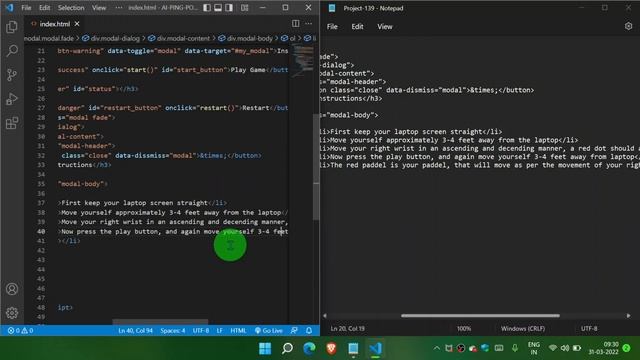Screen dimensions: 640x360
Task: Toggle primary side bar layout icon
Action: pyautogui.click(x=207, y=8)
